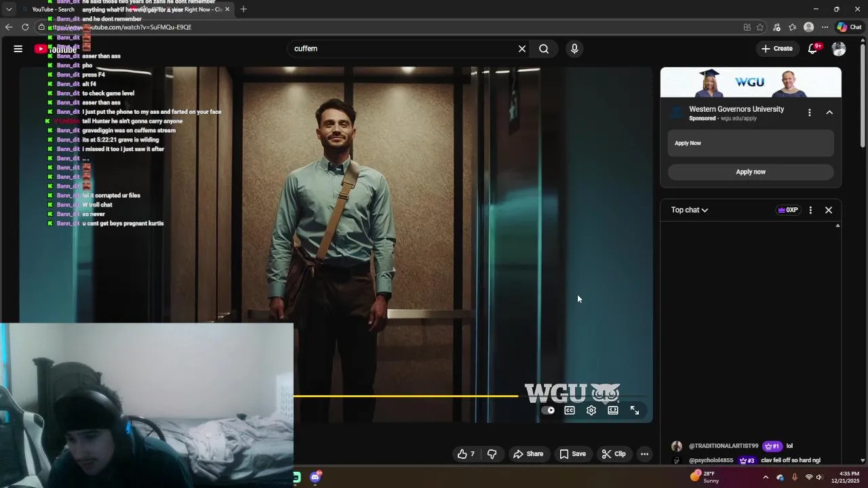The height and width of the screenshot is (488, 868).
Task: Open YouTube notifications bell
Action: pyautogui.click(x=814, y=49)
